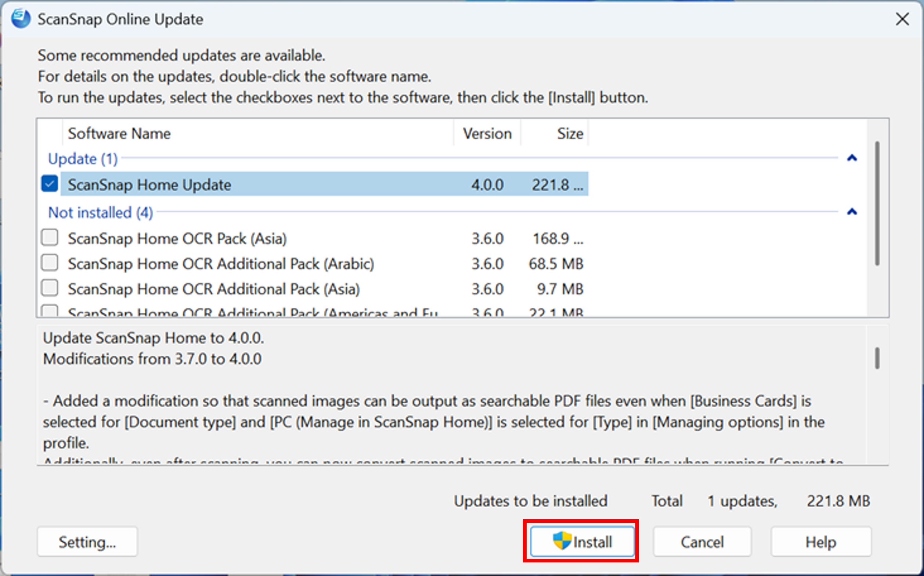The width and height of the screenshot is (924, 576).
Task: Click the ScanSnap Online Update app icon
Action: 21,19
